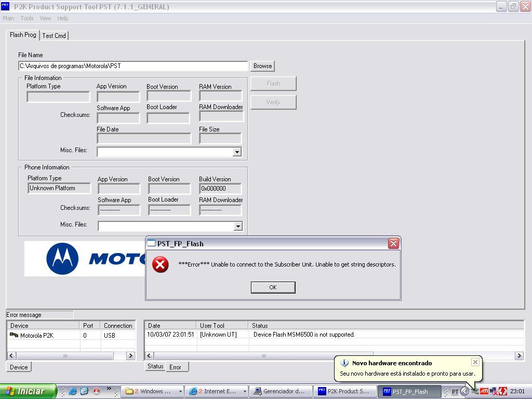This screenshot has width=532, height=399.
Task: Switch to the Flash Prog tab
Action: click(x=23, y=35)
